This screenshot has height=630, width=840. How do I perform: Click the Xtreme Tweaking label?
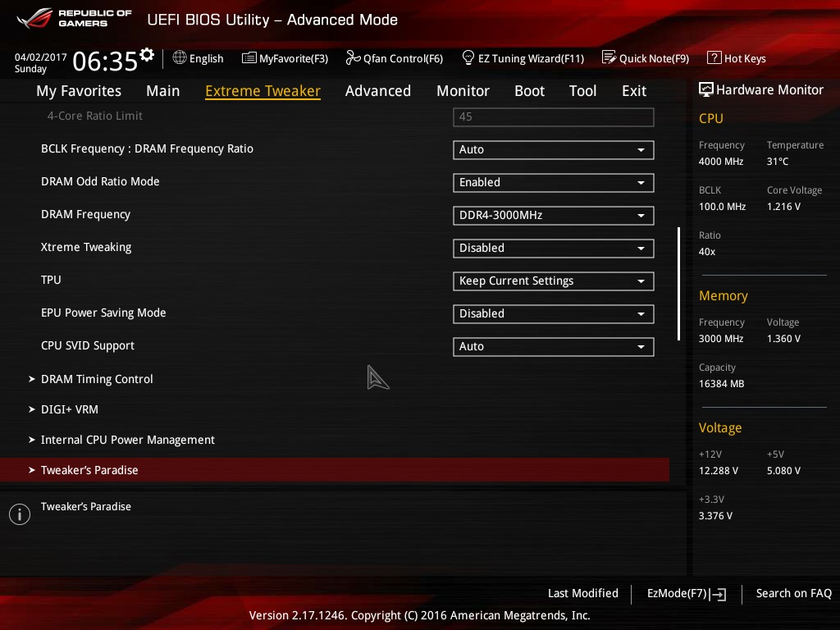pos(86,248)
